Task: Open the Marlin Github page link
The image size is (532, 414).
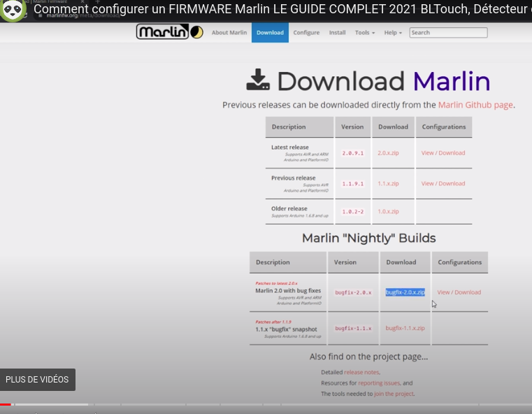Action: [x=475, y=105]
